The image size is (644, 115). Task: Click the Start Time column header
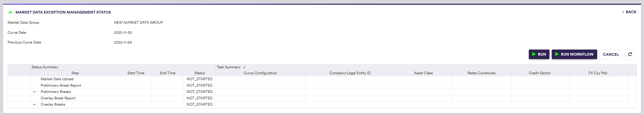136,73
